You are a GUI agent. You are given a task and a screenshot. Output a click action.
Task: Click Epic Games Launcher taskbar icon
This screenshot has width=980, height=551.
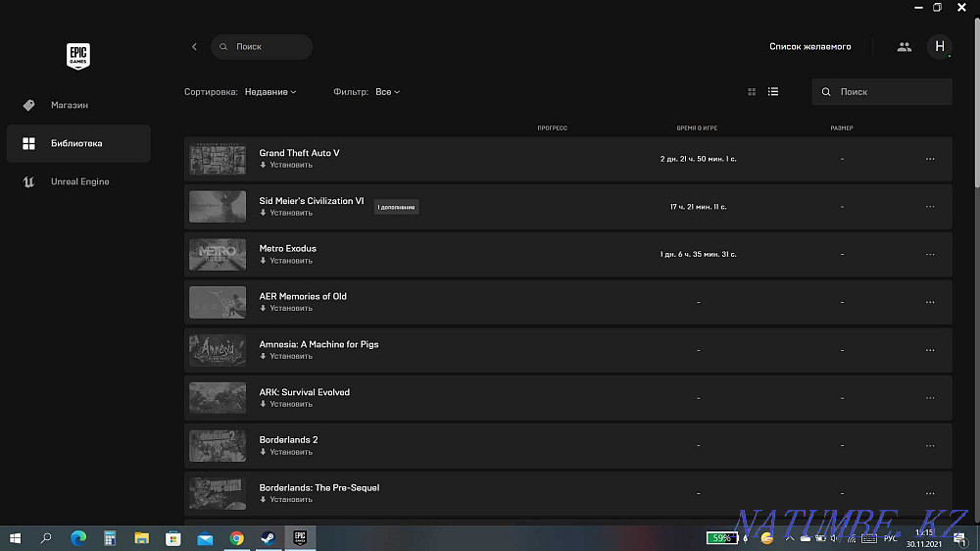point(300,538)
